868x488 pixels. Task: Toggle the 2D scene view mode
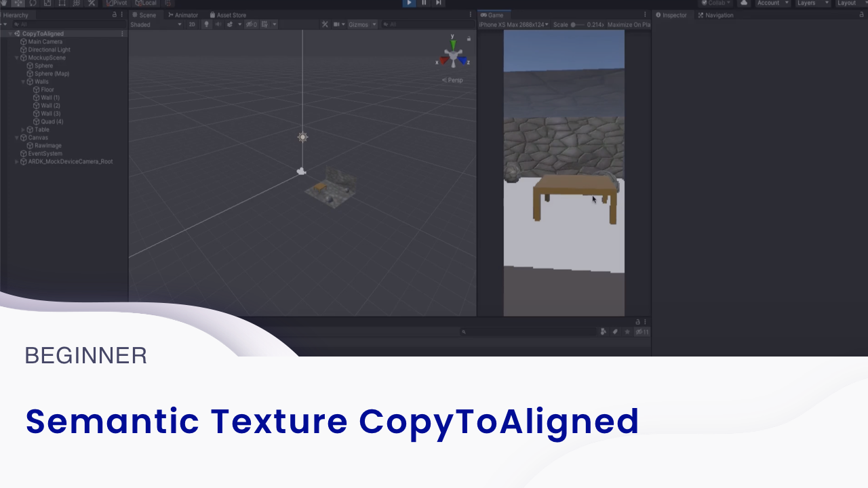[x=192, y=24]
